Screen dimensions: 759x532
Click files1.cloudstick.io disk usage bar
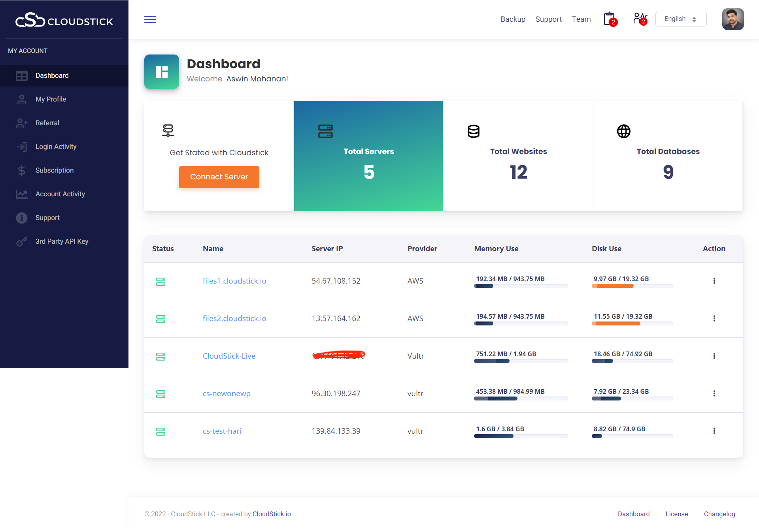click(632, 286)
